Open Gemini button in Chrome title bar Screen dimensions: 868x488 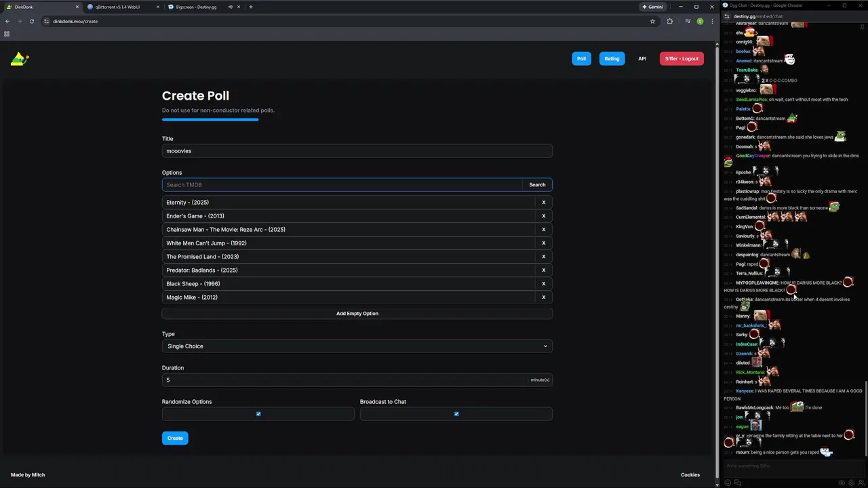[653, 7]
